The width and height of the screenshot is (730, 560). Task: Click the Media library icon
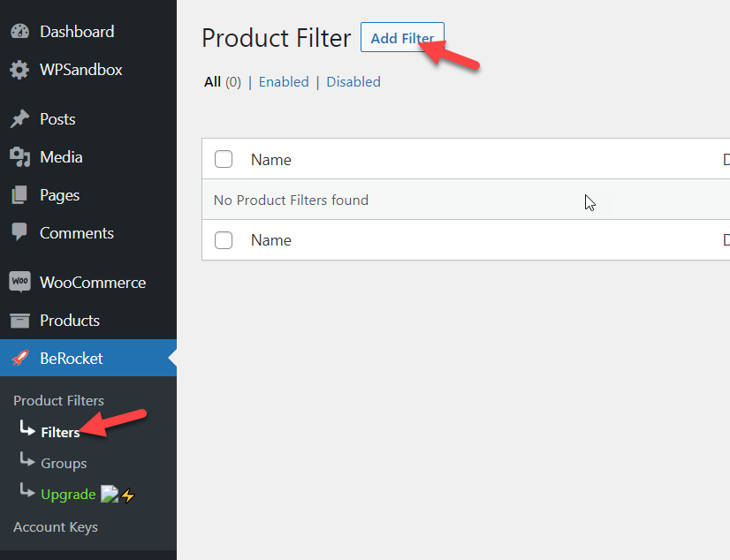click(19, 156)
